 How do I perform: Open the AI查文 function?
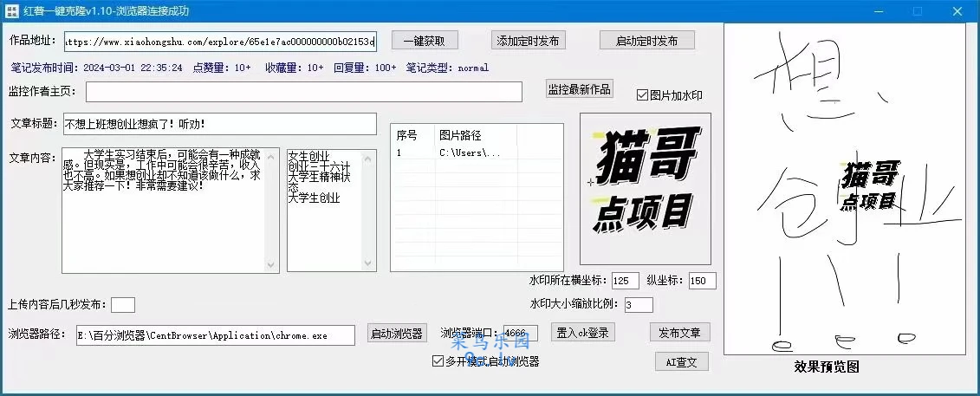point(681,362)
